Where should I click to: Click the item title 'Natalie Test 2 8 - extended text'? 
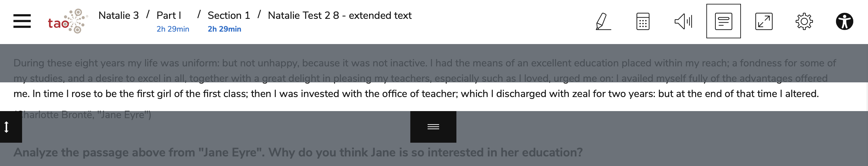(x=339, y=15)
